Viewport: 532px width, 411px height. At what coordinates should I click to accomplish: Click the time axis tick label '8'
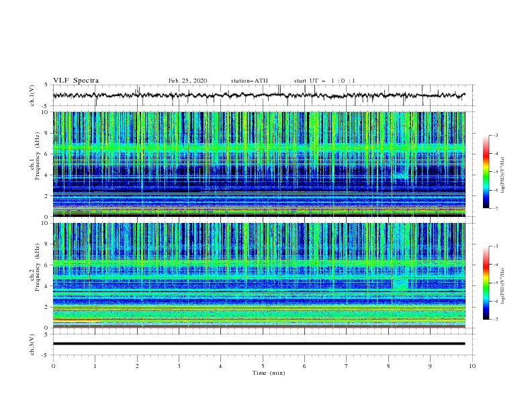tap(388, 366)
